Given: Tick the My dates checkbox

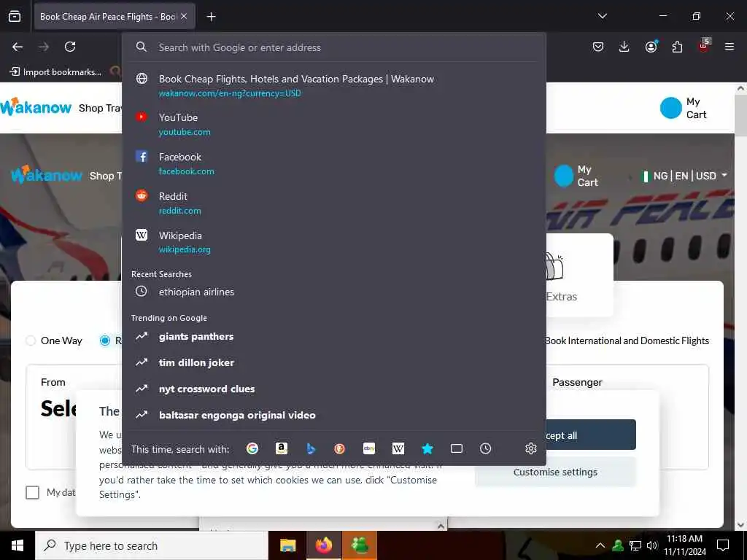Looking at the screenshot, I should coord(32,492).
